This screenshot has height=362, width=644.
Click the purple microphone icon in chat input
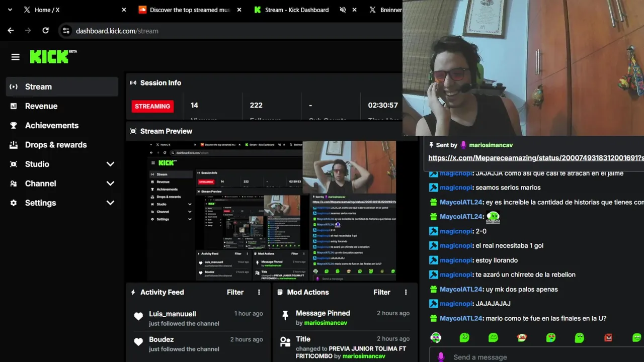pyautogui.click(x=441, y=357)
